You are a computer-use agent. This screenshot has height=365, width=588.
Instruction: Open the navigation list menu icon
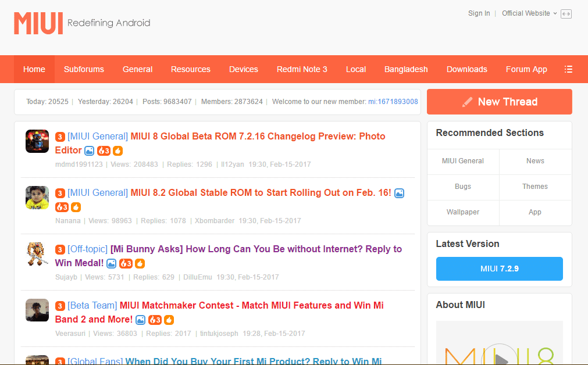pyautogui.click(x=568, y=69)
